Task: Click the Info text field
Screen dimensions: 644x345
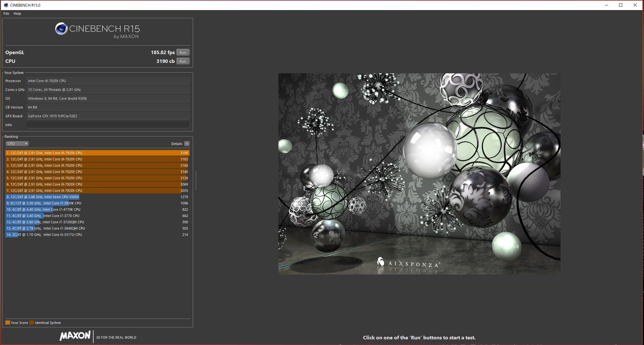Action: [x=108, y=125]
